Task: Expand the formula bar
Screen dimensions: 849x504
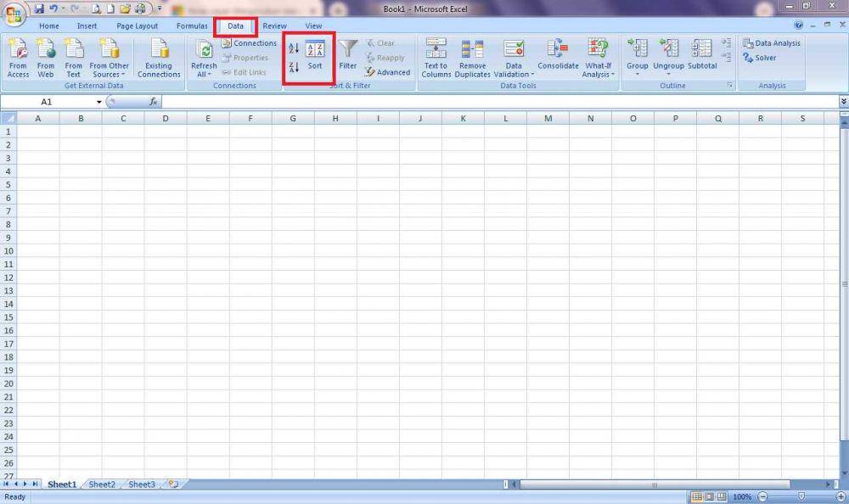Action: click(843, 101)
